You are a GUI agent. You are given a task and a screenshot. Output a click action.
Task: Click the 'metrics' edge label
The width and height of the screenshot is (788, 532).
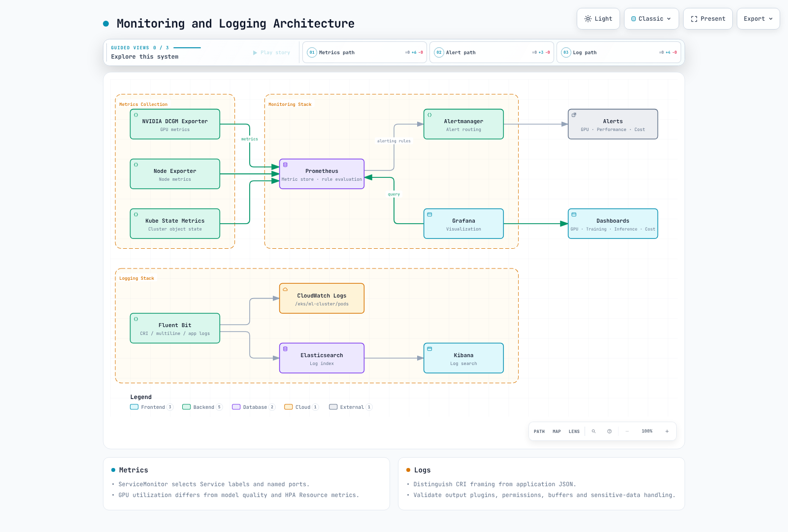coord(250,139)
